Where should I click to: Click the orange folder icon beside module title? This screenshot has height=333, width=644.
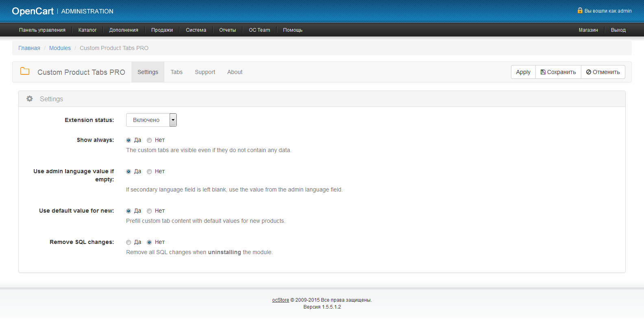[25, 71]
